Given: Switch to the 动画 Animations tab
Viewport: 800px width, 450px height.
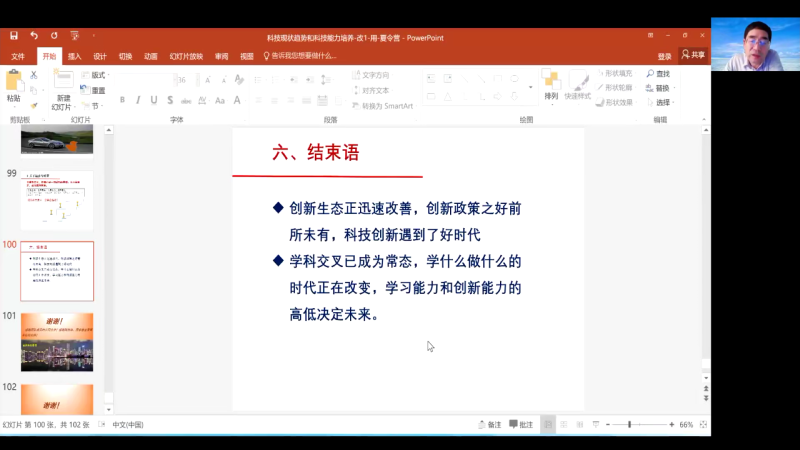Looking at the screenshot, I should click(x=151, y=57).
